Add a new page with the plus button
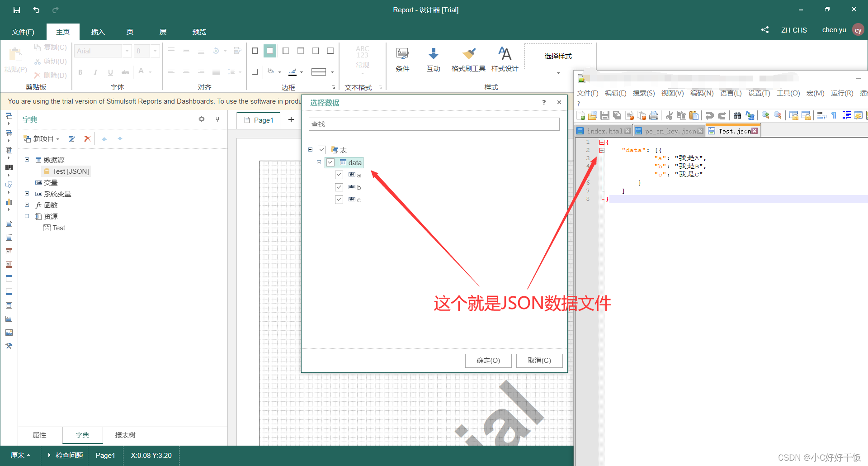 click(x=291, y=119)
